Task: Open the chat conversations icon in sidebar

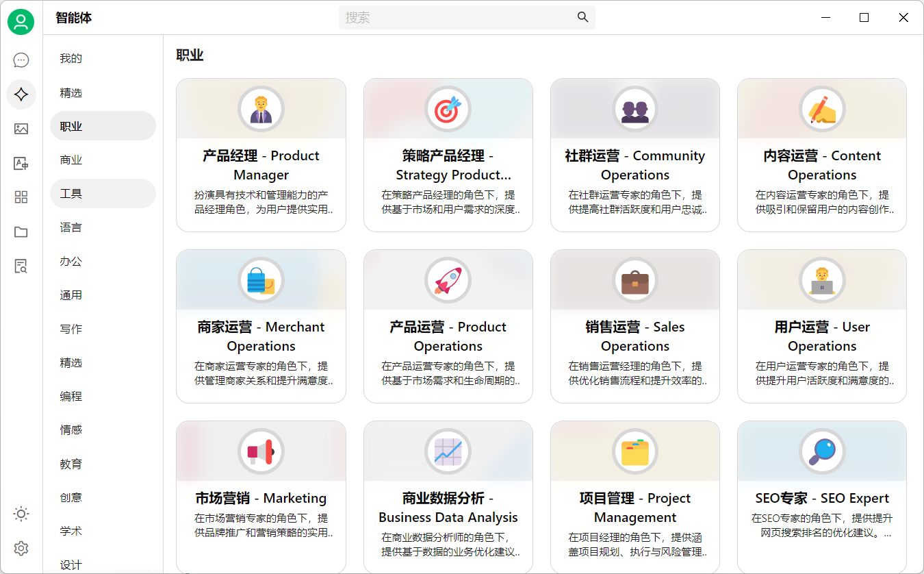Action: click(x=21, y=60)
